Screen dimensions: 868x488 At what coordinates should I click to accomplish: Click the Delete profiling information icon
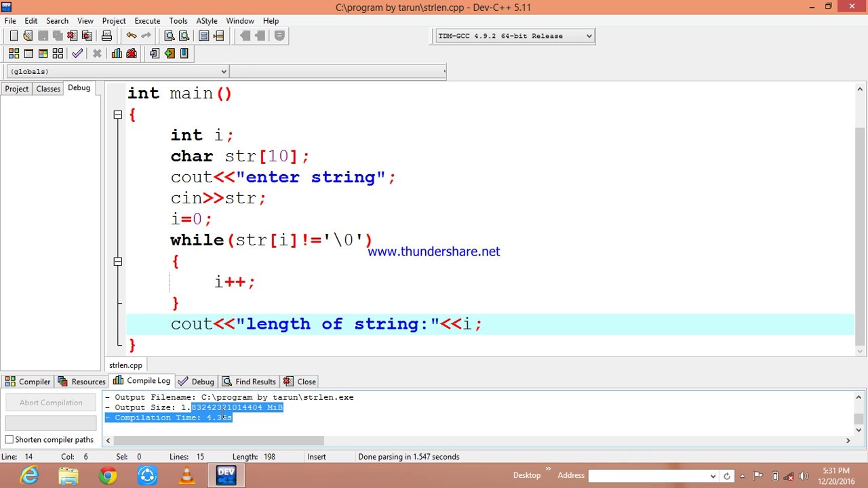coord(132,54)
